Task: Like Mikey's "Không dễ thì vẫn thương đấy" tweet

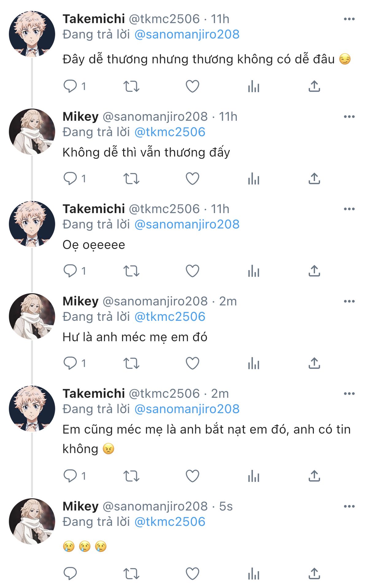Action: click(x=192, y=179)
